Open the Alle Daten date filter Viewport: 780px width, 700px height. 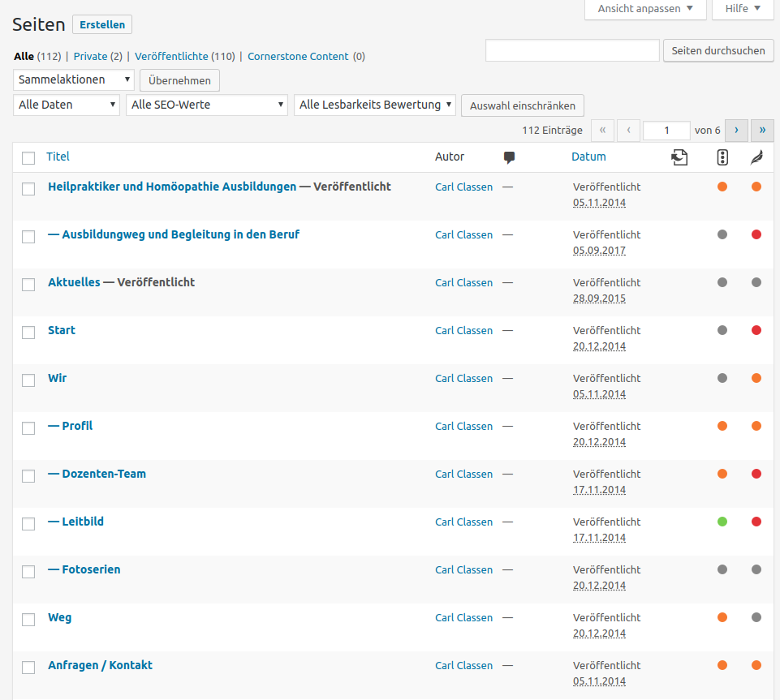tap(67, 105)
